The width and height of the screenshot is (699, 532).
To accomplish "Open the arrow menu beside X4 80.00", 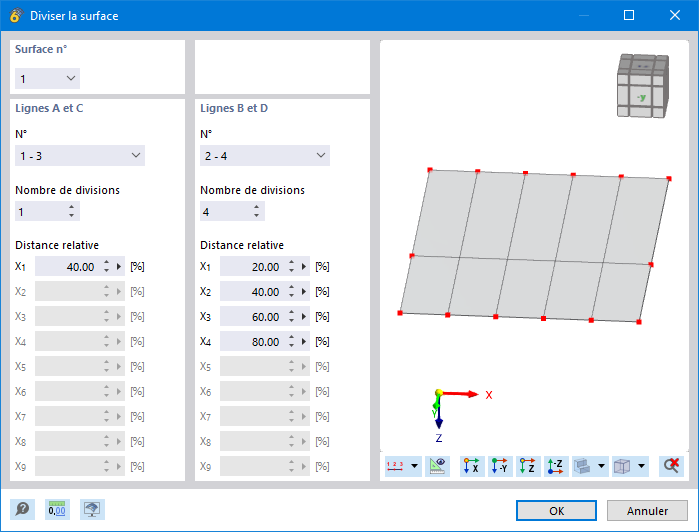I will tap(304, 342).
